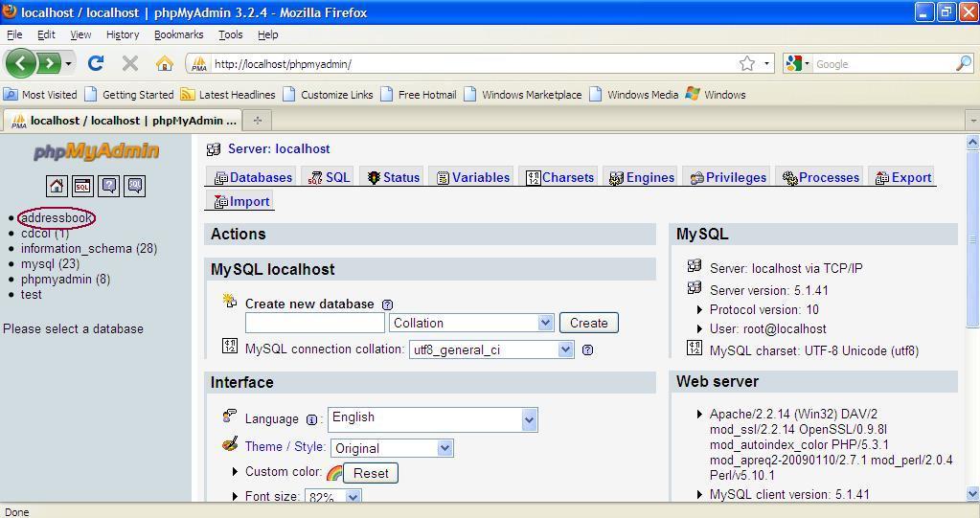The height and width of the screenshot is (518, 980).
Task: Select the mysql database
Action: pyautogui.click(x=50, y=264)
